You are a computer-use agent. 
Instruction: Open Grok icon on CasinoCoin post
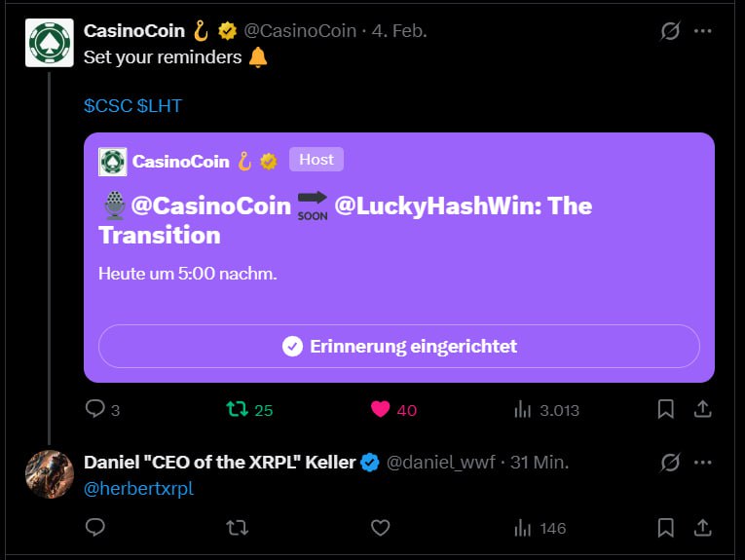pos(670,31)
